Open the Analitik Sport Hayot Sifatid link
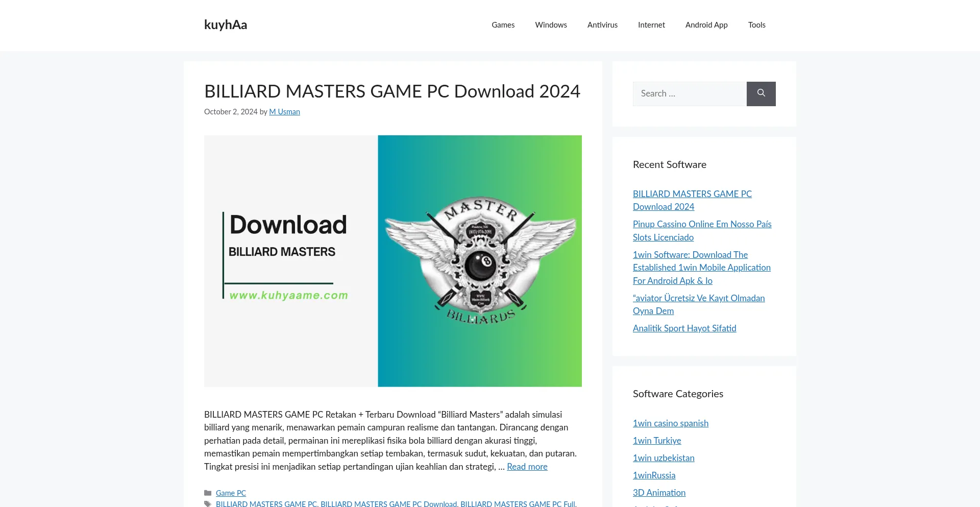This screenshot has height=507, width=980. 684,328
